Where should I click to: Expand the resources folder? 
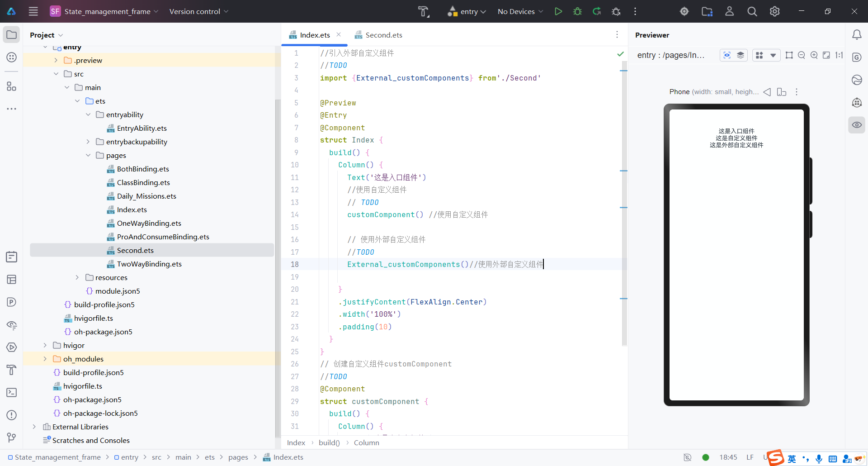tap(77, 277)
